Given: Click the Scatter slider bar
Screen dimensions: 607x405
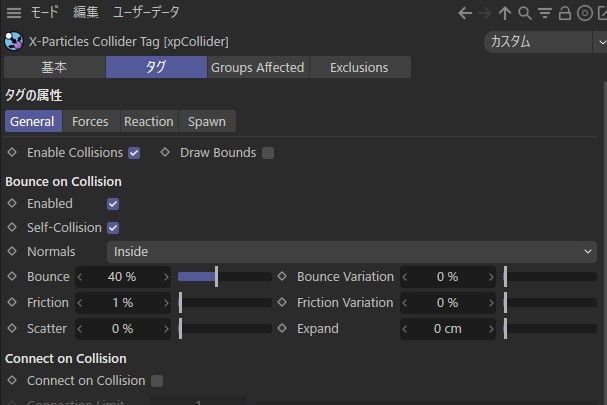Looking at the screenshot, I should tap(225, 329).
